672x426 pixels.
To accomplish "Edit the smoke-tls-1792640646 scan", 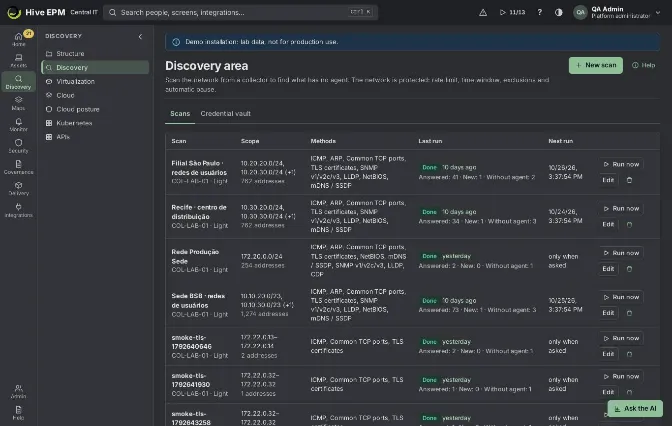I will 608,354.
